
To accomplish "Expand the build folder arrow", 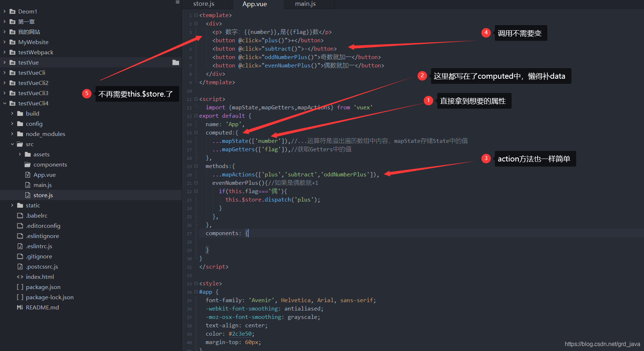I will point(12,114).
